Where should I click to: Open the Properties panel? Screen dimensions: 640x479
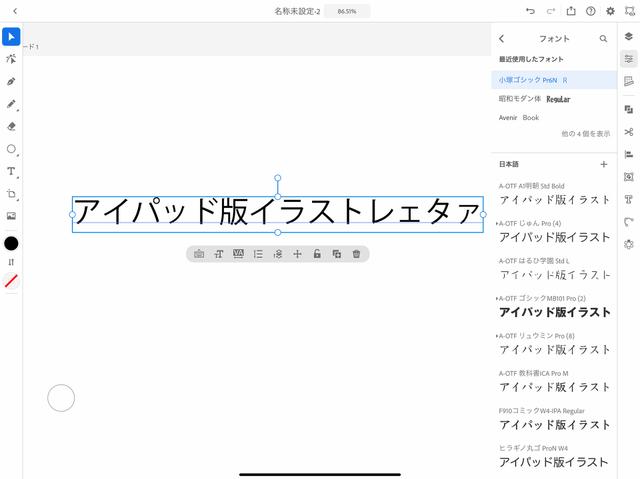(629, 59)
